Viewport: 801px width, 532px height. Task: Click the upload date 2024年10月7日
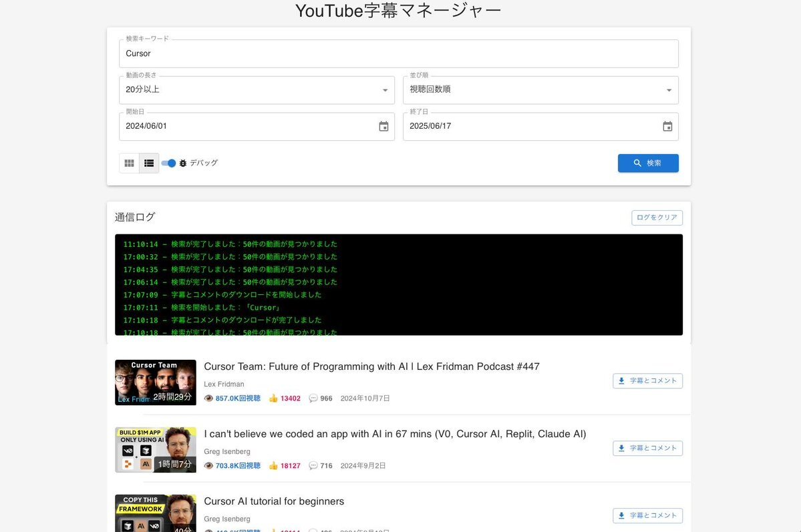365,398
